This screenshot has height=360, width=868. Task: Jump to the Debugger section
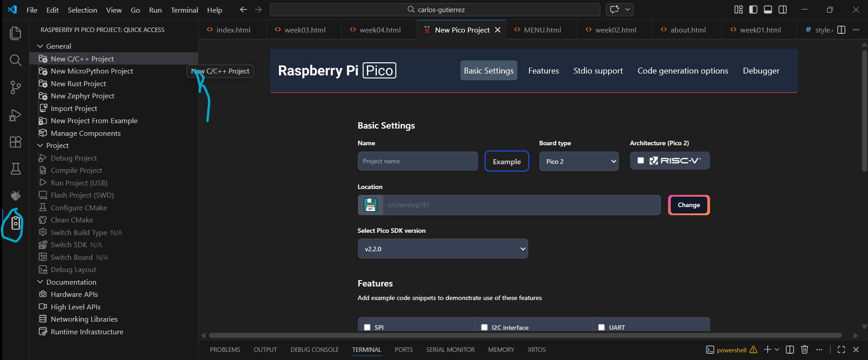[x=761, y=70]
